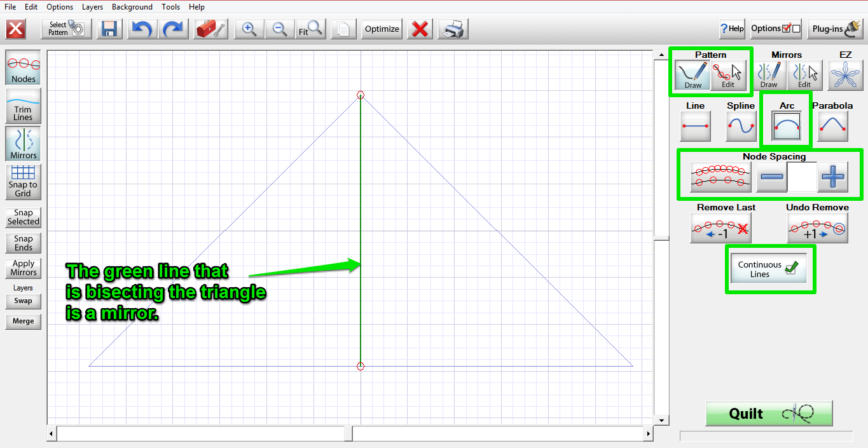Toggle the Mirrors display button
The height and width of the screenshot is (448, 868).
(x=24, y=143)
